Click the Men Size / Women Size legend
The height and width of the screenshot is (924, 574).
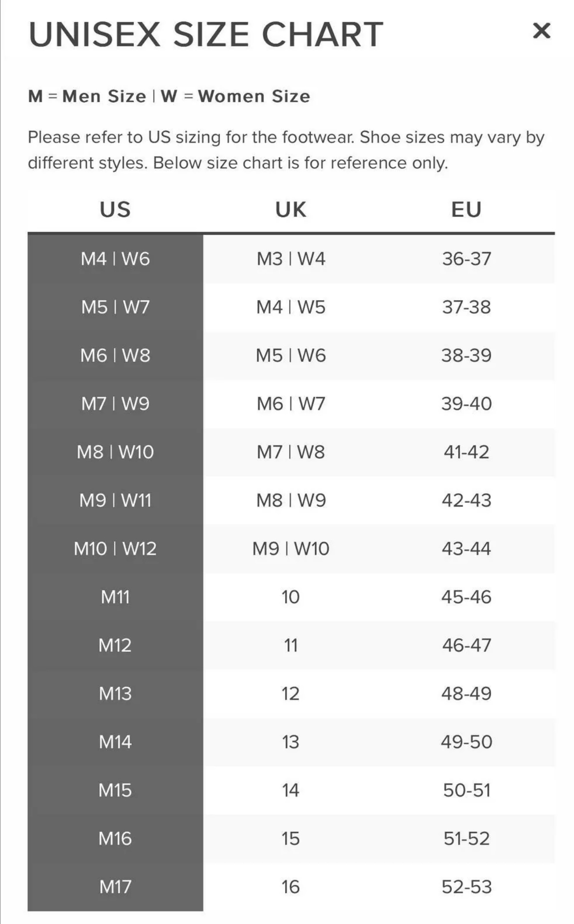(x=169, y=96)
